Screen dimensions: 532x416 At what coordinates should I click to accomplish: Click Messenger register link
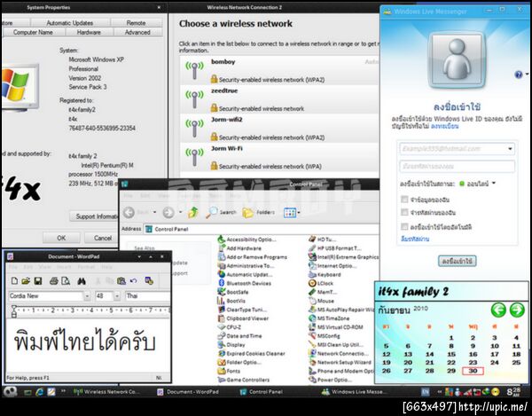click(x=444, y=126)
